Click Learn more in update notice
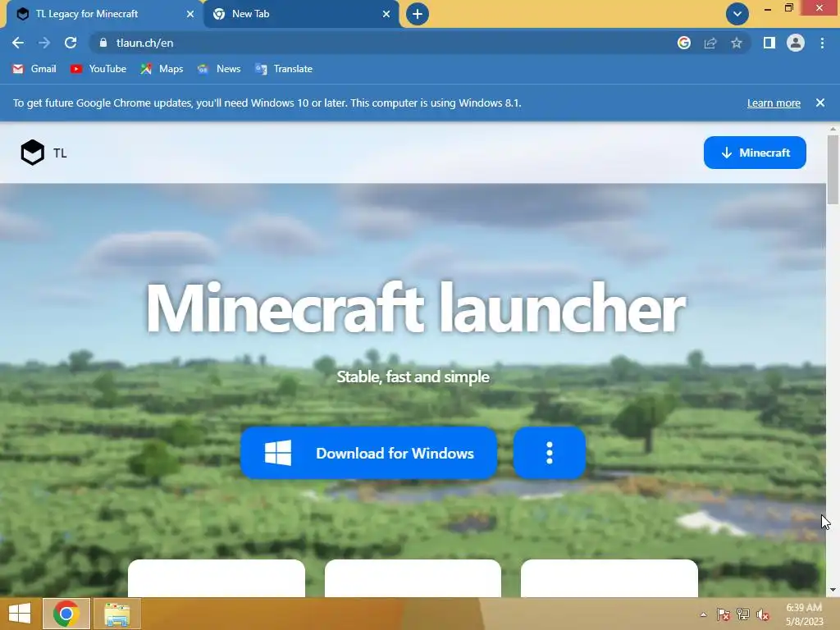Screen dimensions: 840x630 pyautogui.click(x=774, y=103)
